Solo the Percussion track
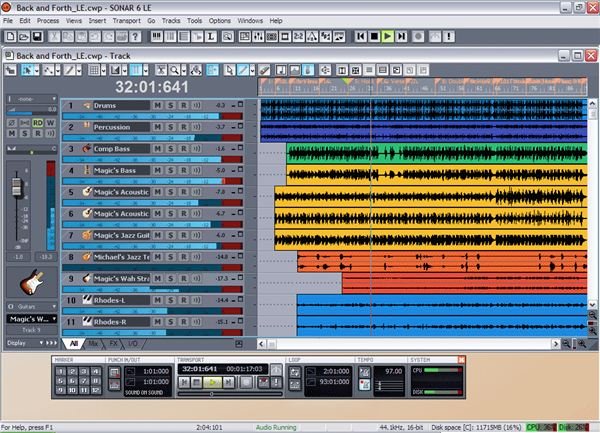 click(171, 127)
